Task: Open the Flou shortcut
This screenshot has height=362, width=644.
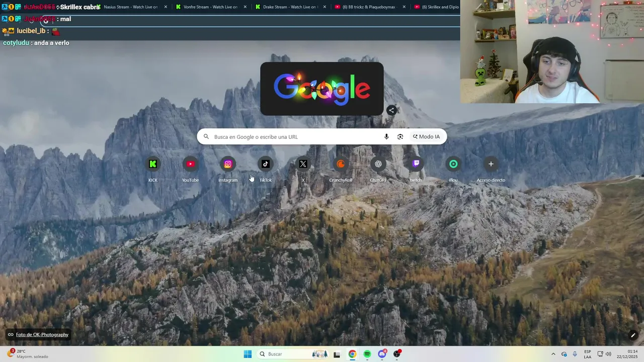Action: coord(453,169)
